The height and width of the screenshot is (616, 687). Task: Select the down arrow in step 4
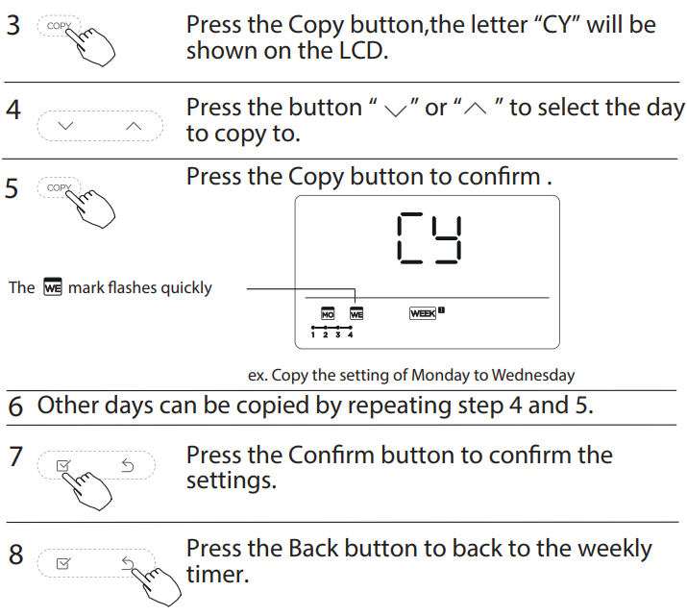tap(65, 126)
